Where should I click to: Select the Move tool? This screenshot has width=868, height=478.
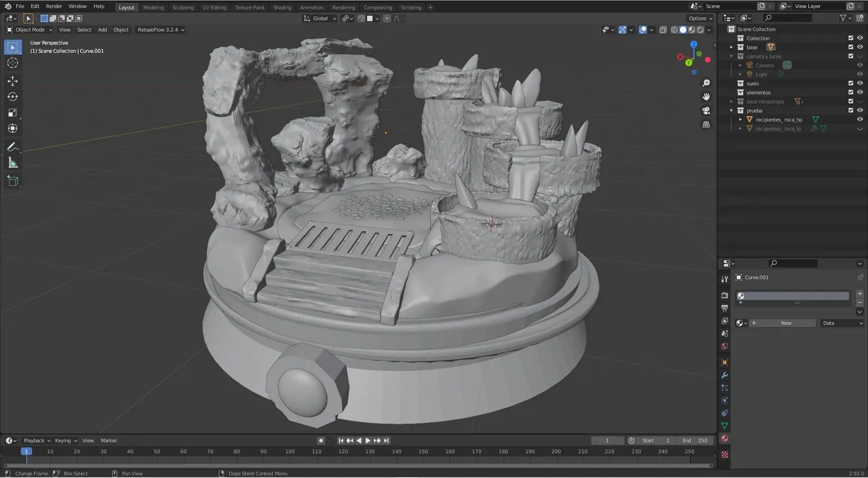[x=13, y=81]
